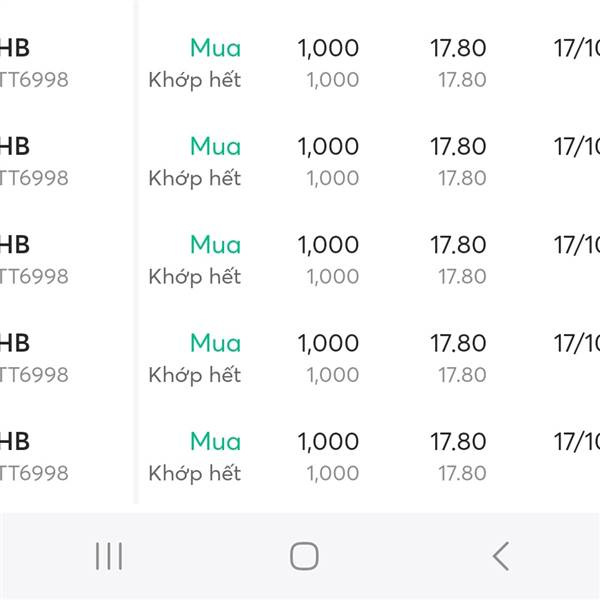Tap the 1,000 quantity in the second row
The height and width of the screenshot is (600, 600).
click(328, 146)
